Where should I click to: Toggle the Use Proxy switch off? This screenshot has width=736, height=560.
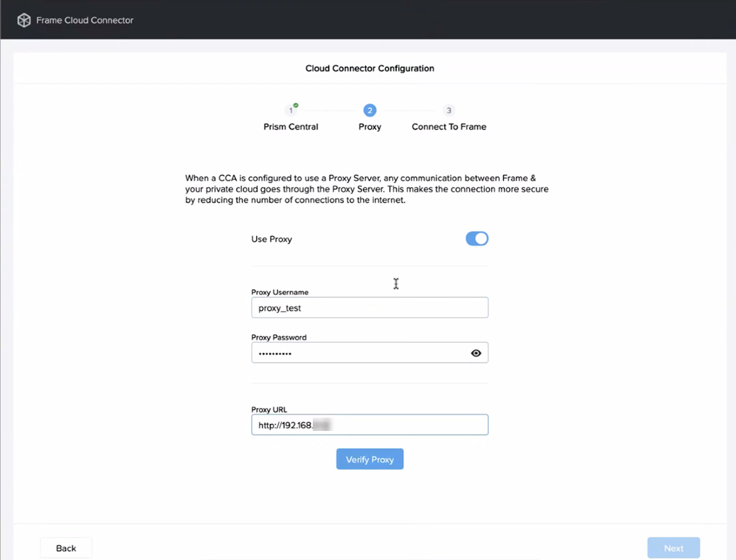point(477,238)
